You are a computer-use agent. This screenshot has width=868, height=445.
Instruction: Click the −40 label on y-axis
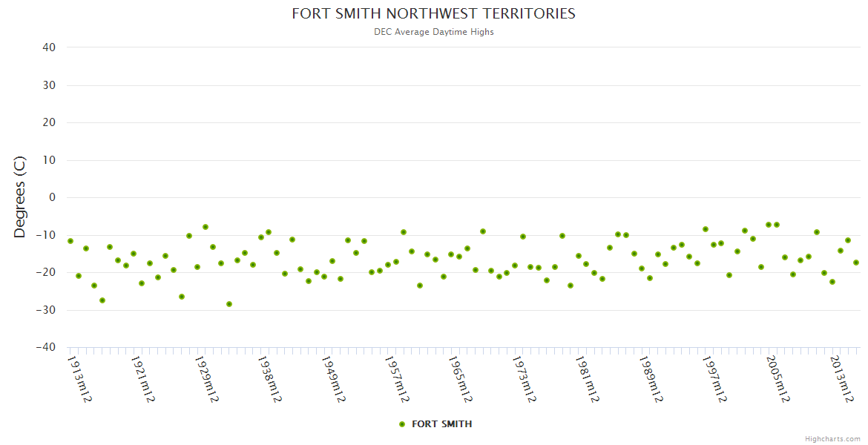(45, 347)
